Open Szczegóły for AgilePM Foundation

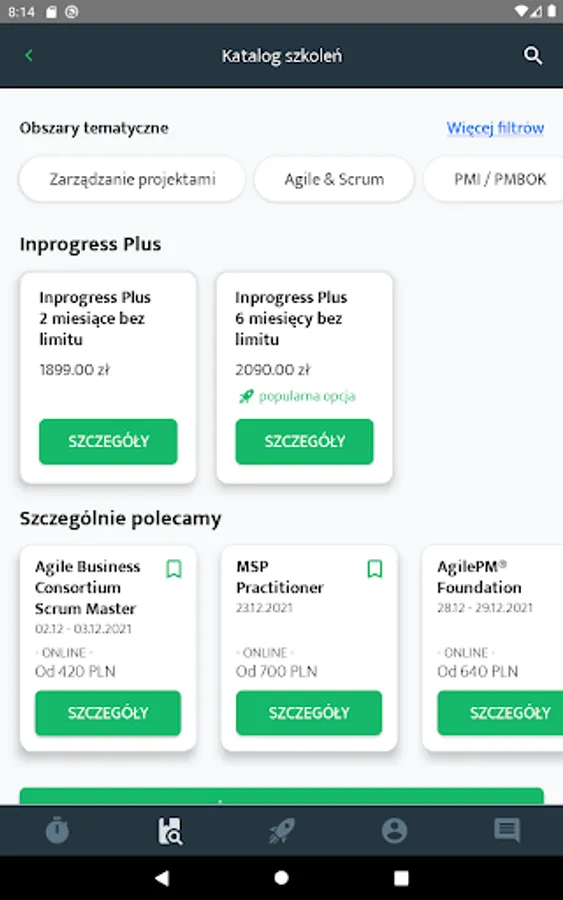point(500,713)
